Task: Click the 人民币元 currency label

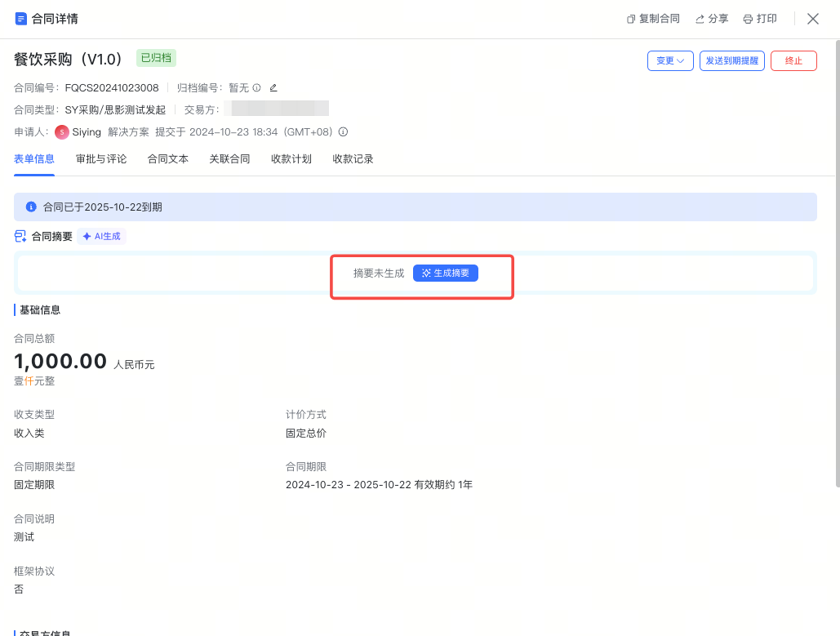Action: pos(134,364)
